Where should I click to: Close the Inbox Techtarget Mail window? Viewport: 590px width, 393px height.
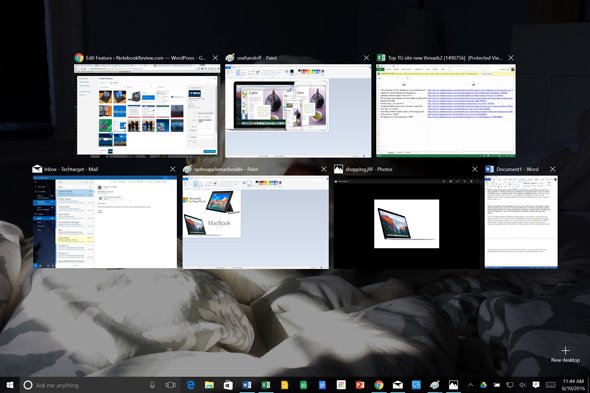tap(172, 169)
